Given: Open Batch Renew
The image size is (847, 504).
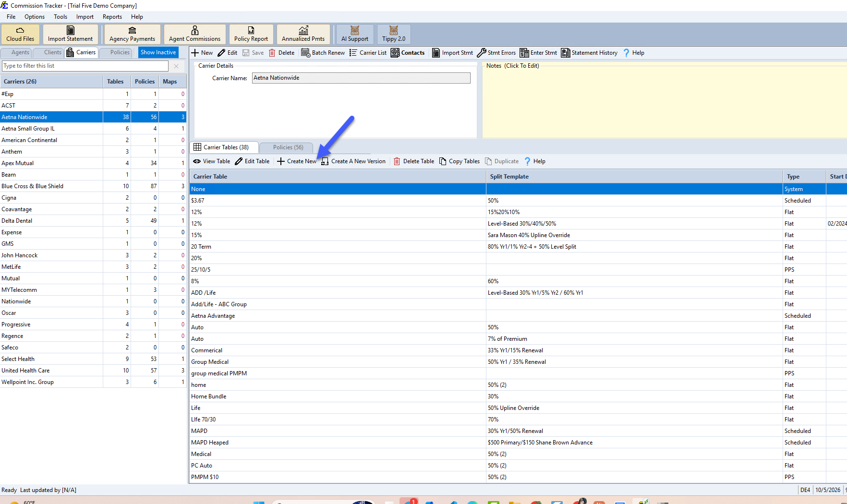Looking at the screenshot, I should [x=323, y=53].
